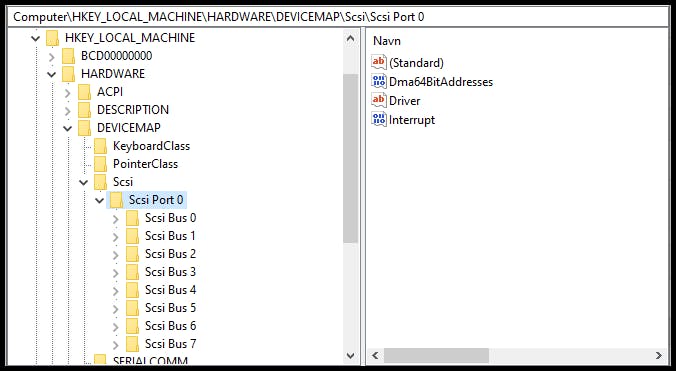Click the tree pane scroll down arrow

click(351, 355)
